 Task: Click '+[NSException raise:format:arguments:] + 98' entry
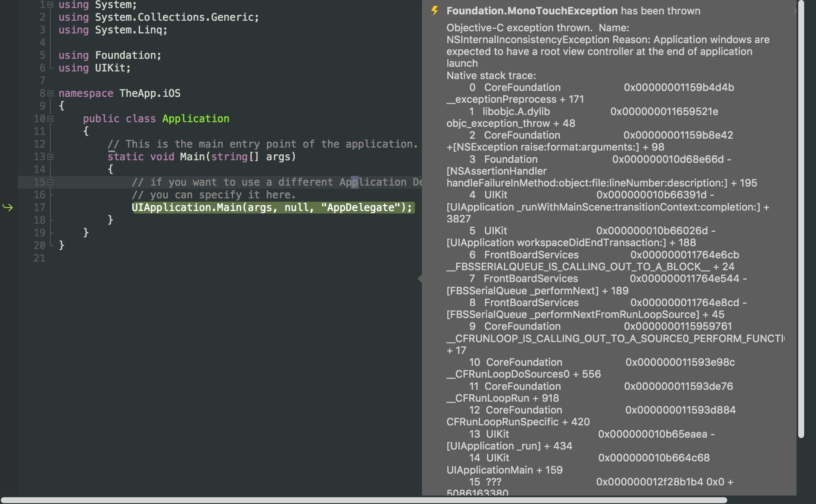click(x=556, y=147)
